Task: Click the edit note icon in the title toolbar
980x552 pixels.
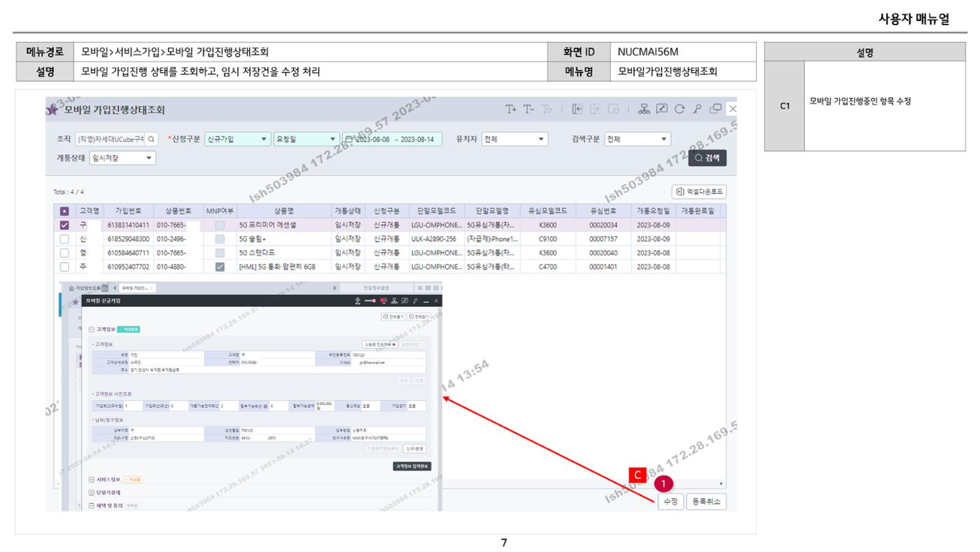Action: [664, 109]
